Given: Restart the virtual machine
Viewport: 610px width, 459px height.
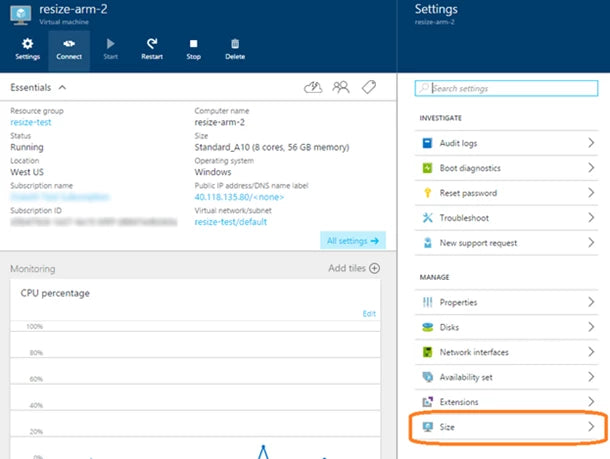Looking at the screenshot, I should 152,49.
